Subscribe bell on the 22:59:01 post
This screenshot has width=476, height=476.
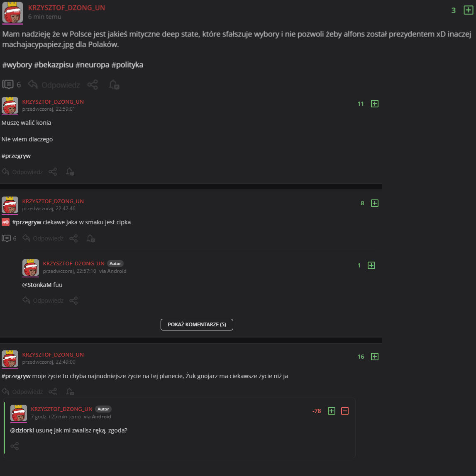[70, 172]
